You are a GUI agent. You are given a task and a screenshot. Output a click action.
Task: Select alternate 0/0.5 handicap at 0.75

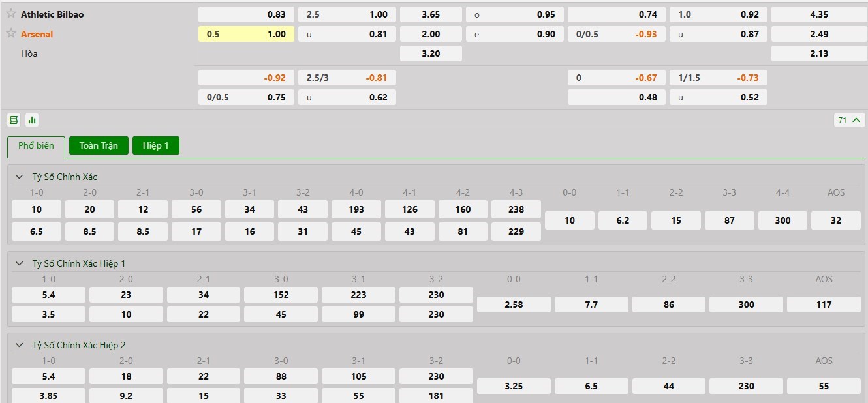pos(246,97)
